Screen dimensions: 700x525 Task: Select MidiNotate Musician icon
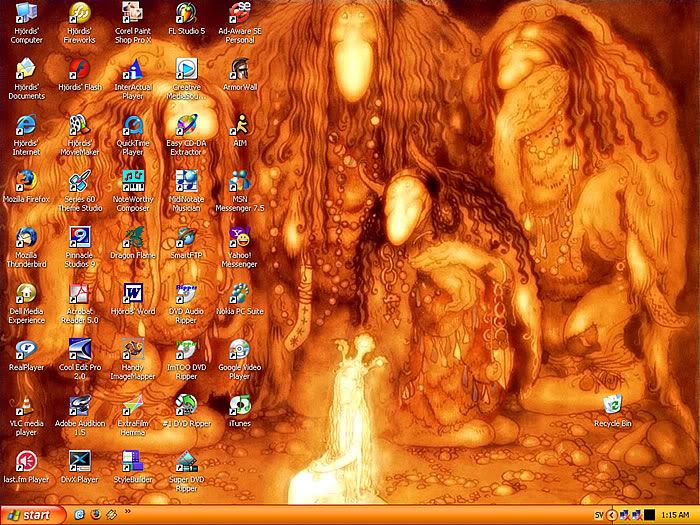[186, 181]
